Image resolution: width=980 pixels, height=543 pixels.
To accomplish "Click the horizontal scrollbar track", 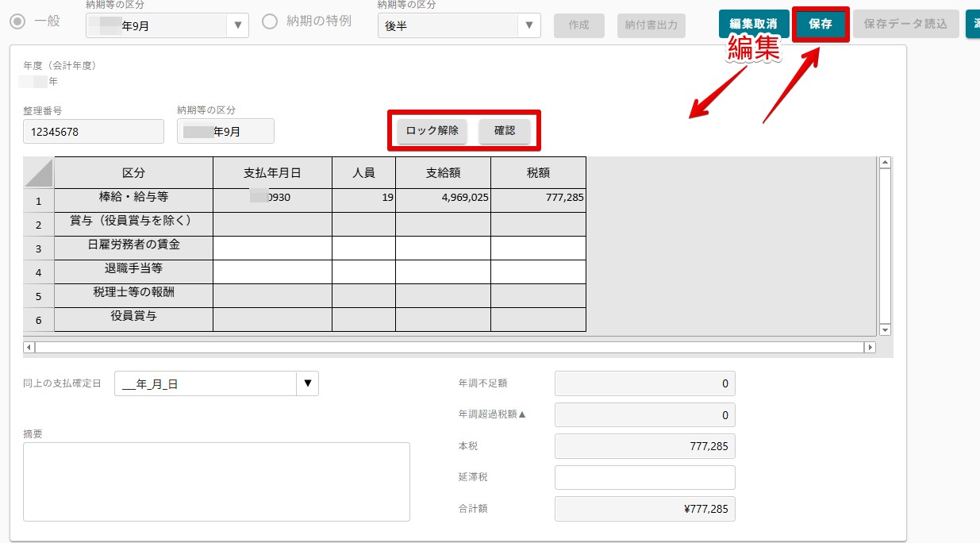I will pyautogui.click(x=449, y=347).
